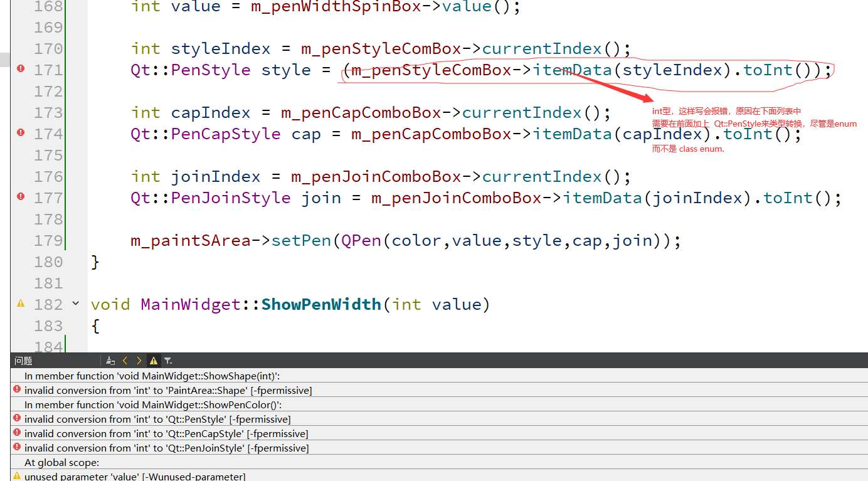
Task: Click the error icon of the Qt::PenCapStyle issue
Action: click(17, 433)
